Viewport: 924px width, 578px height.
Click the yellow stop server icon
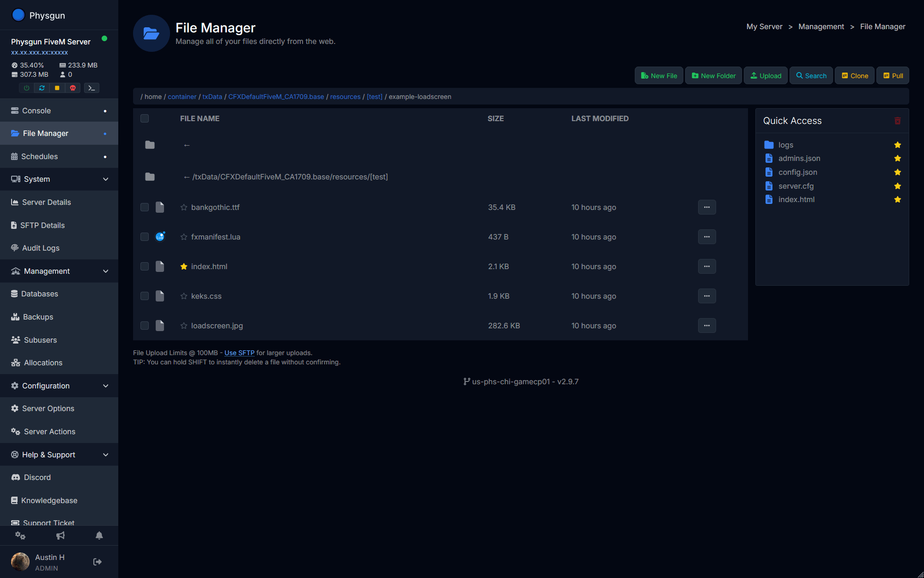coord(57,88)
